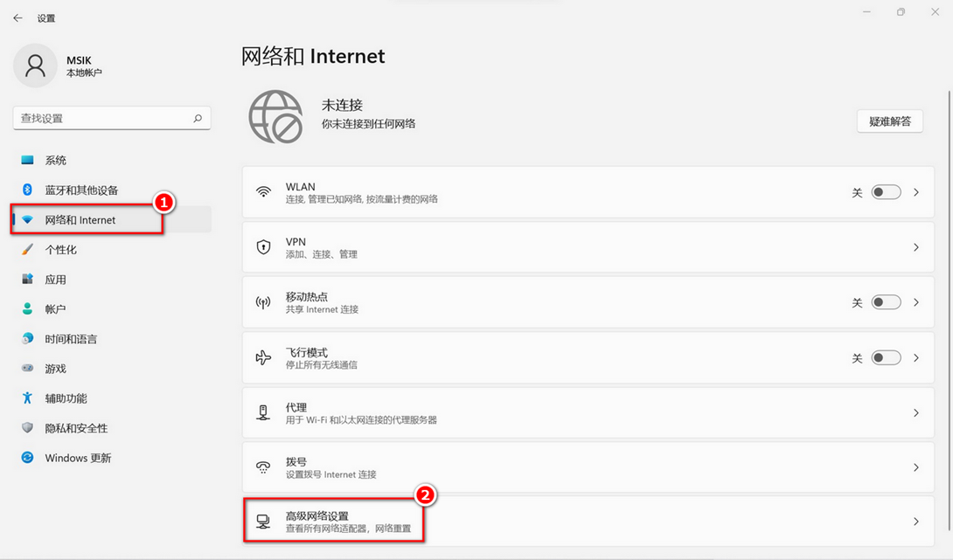Expand the VPN row chevron
The width and height of the screenshot is (953, 560).
pos(916,247)
